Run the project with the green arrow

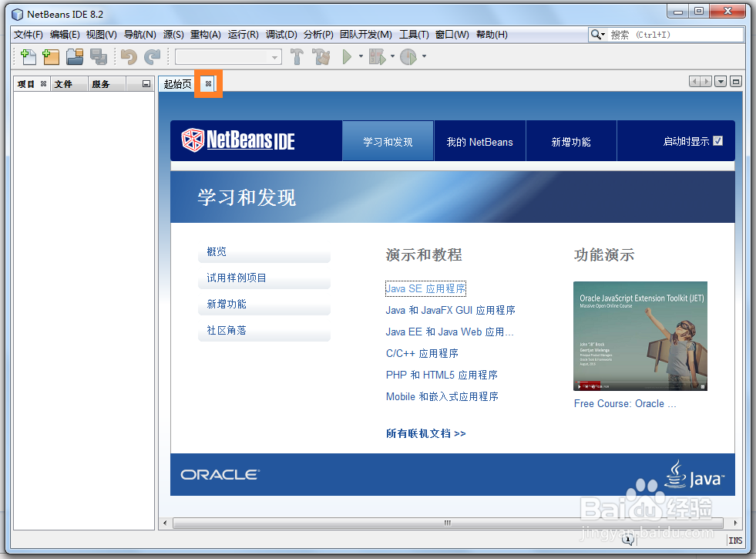point(347,56)
